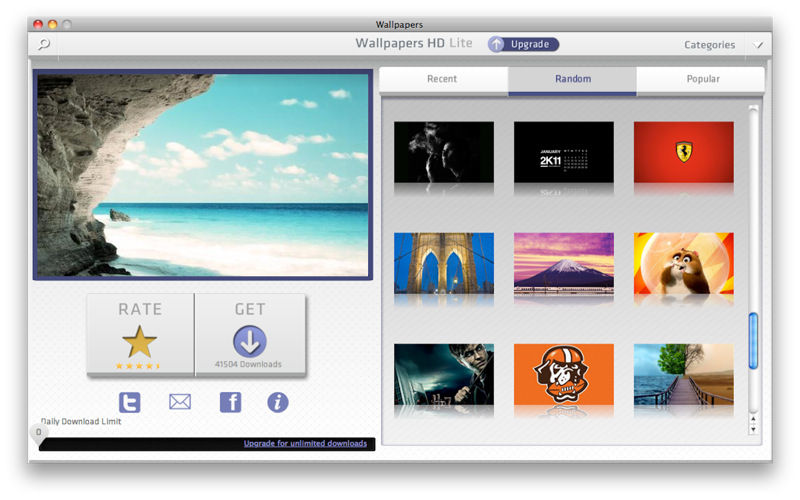Open the info icon

278,402
